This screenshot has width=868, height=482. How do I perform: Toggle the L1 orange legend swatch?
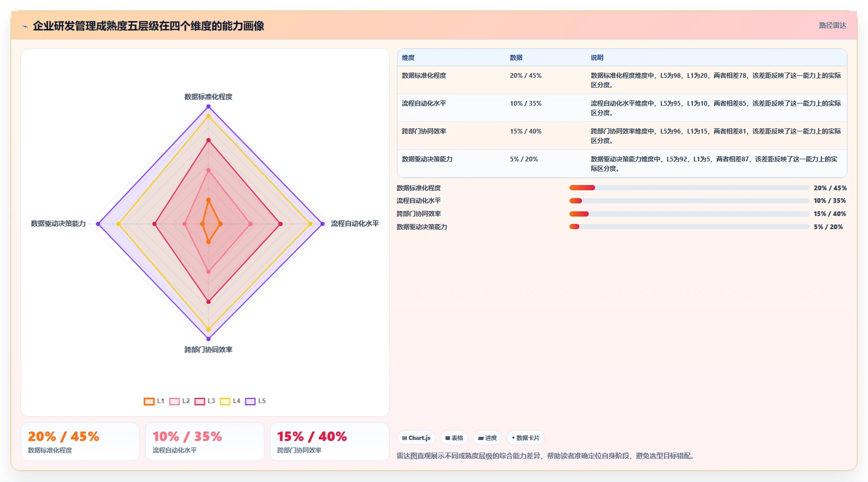149,401
